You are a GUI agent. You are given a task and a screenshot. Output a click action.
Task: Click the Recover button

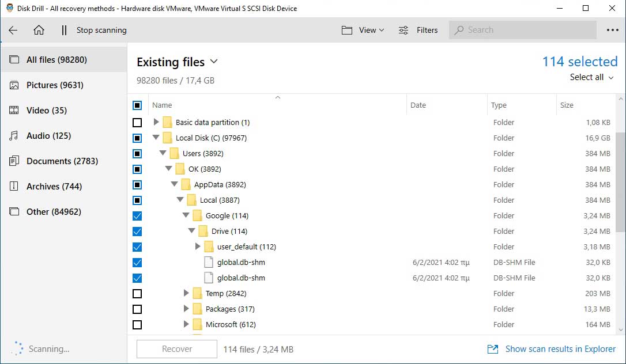(x=177, y=349)
